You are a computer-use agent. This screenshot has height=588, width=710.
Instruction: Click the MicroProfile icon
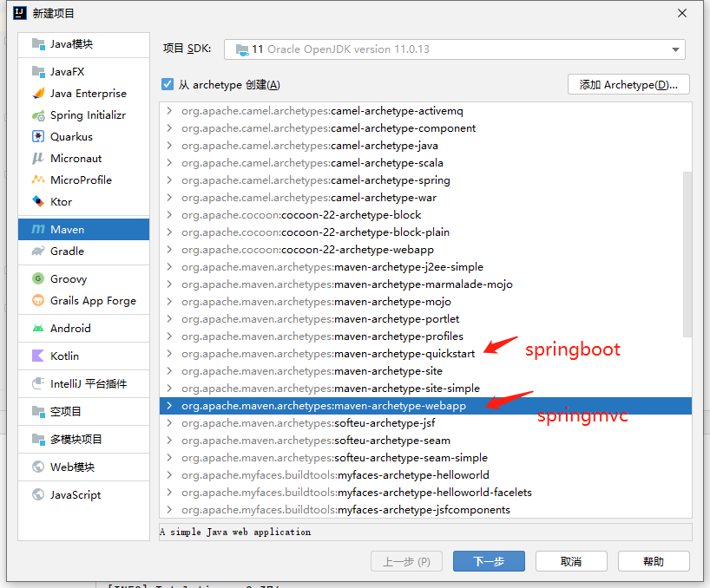(38, 180)
